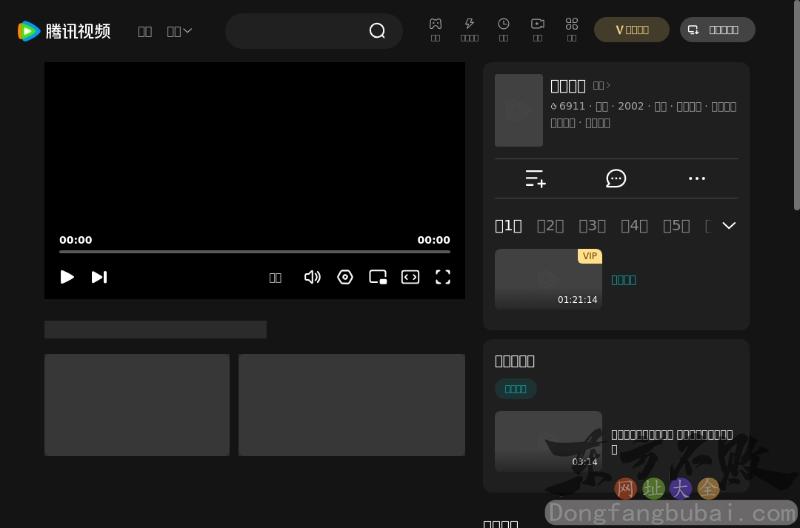Click the play button in video player
800x528 pixels.
click(x=67, y=277)
